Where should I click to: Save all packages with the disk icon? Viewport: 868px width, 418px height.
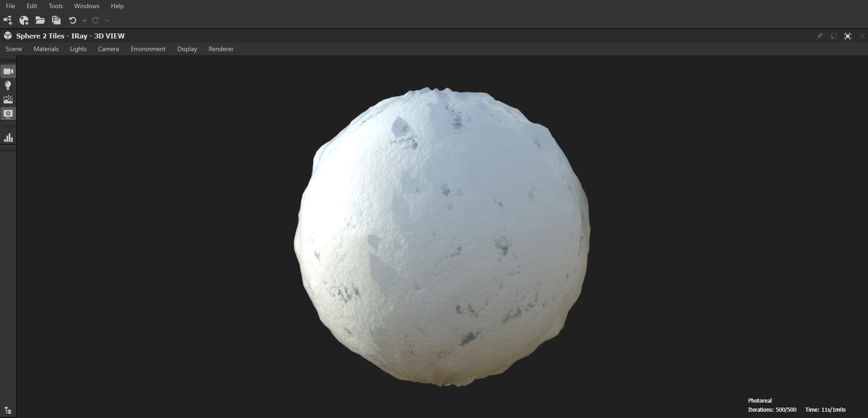pyautogui.click(x=56, y=20)
